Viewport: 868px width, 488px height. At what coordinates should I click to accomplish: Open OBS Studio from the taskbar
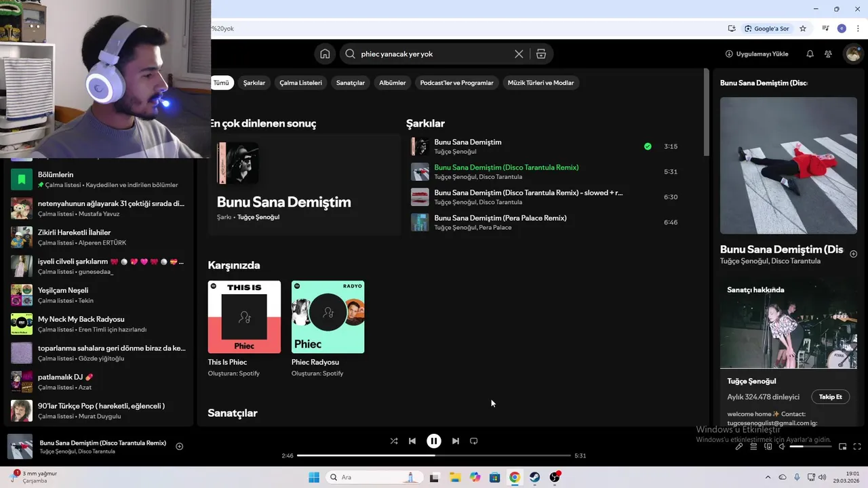pos(555,477)
